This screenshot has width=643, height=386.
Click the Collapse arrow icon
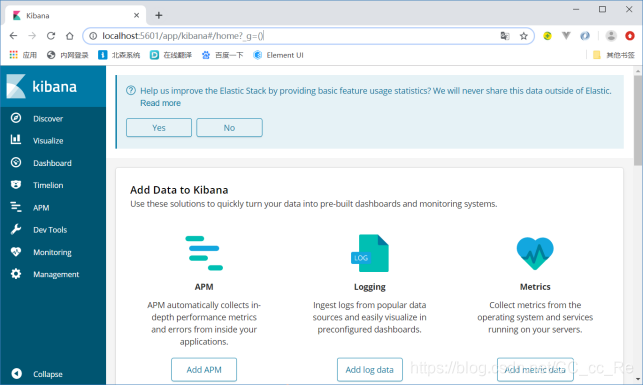click(16, 373)
